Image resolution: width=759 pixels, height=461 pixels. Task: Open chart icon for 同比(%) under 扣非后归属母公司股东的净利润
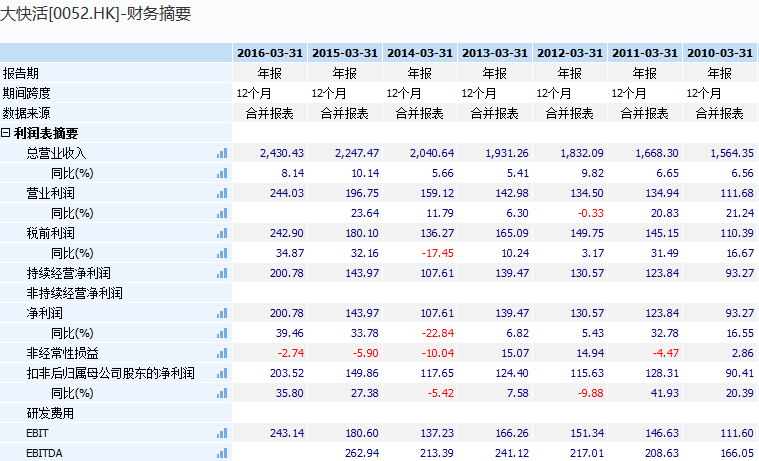pyautogui.click(x=222, y=394)
